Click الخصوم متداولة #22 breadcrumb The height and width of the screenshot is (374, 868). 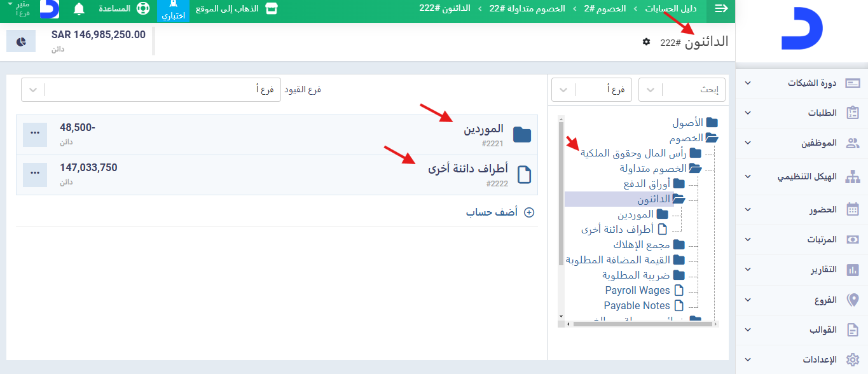pos(527,9)
